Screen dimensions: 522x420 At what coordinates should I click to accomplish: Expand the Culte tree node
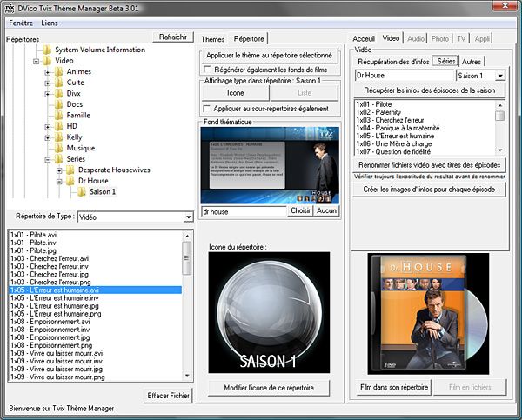tap(48, 83)
